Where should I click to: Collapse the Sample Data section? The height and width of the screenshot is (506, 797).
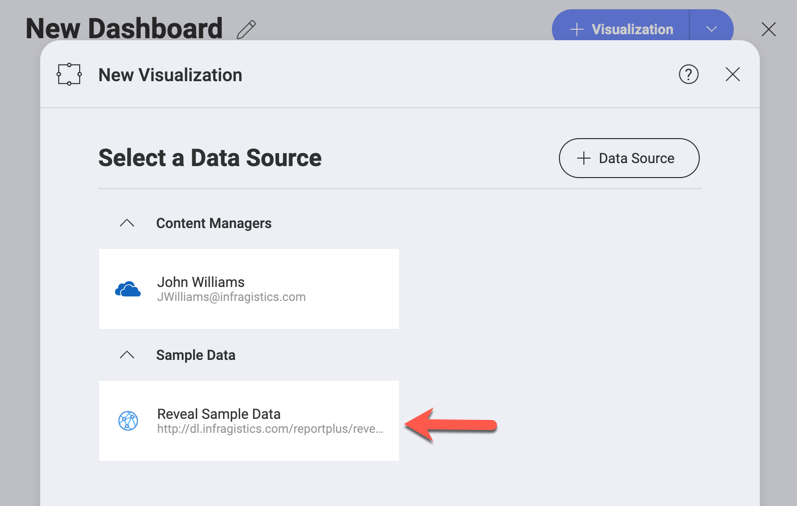click(x=127, y=355)
